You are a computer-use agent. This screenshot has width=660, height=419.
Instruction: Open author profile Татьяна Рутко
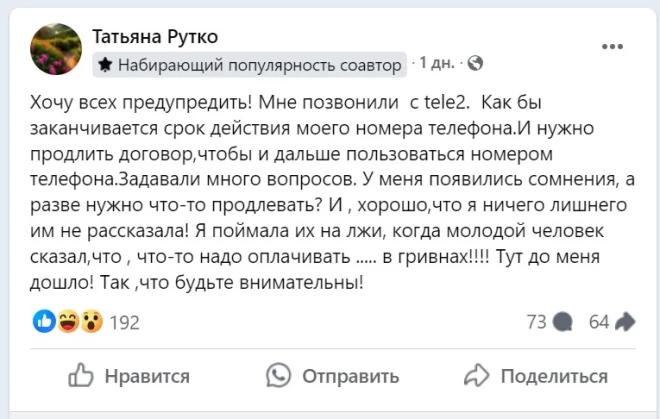coord(154,37)
